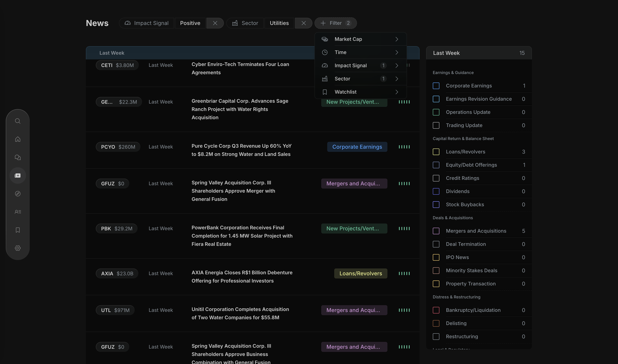
Task: Open the compass explore icon in sidebar
Action: coord(18,194)
